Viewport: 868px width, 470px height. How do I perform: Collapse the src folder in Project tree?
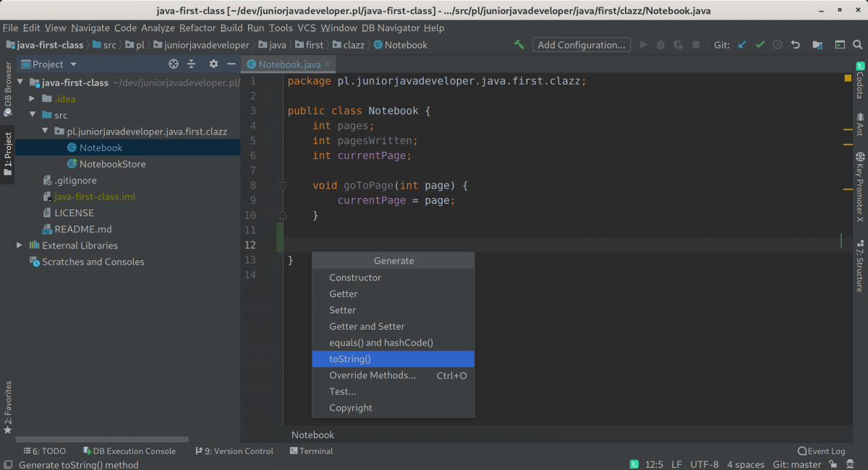[33, 114]
